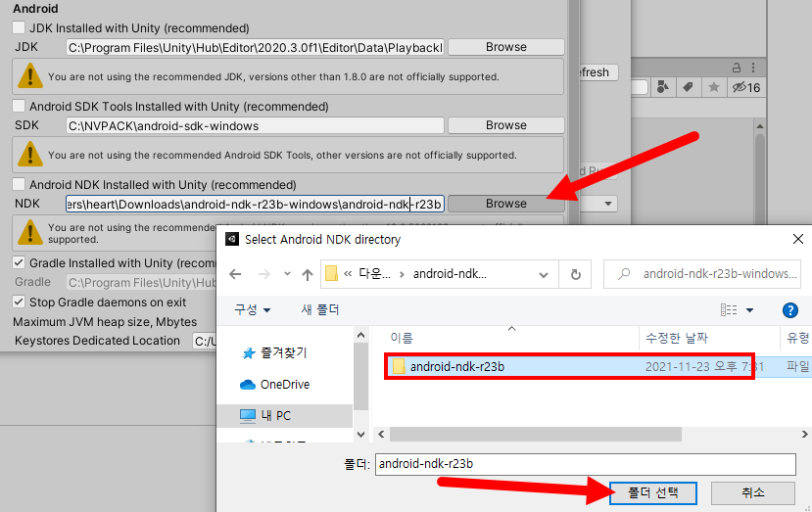Close the Select Android NDK directory dialog
This screenshot has width=812, height=512.
click(798, 239)
